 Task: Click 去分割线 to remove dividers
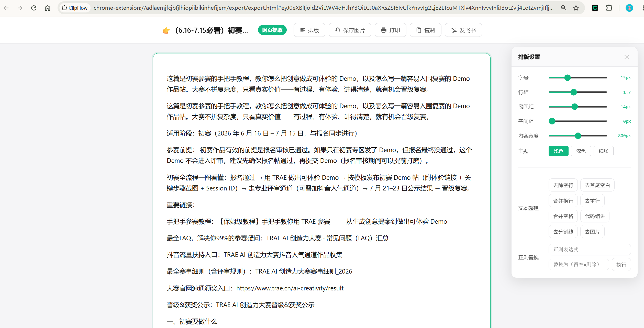coord(563,232)
